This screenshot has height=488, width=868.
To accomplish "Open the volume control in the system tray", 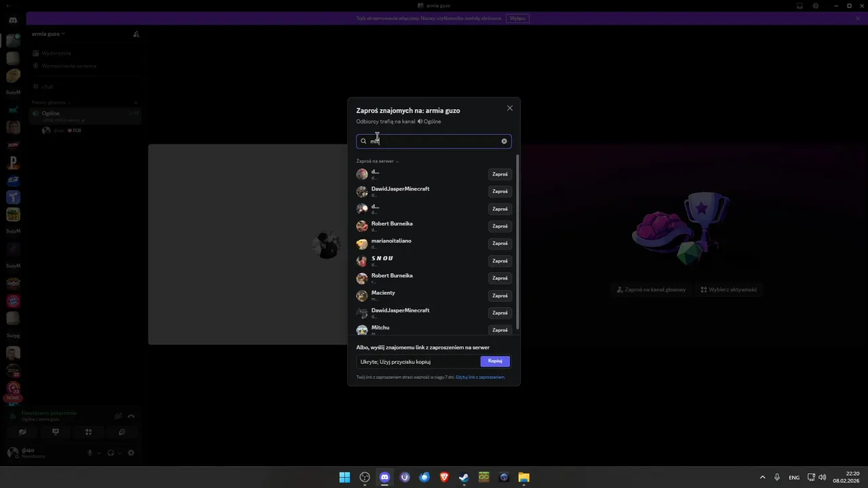I will [x=823, y=477].
